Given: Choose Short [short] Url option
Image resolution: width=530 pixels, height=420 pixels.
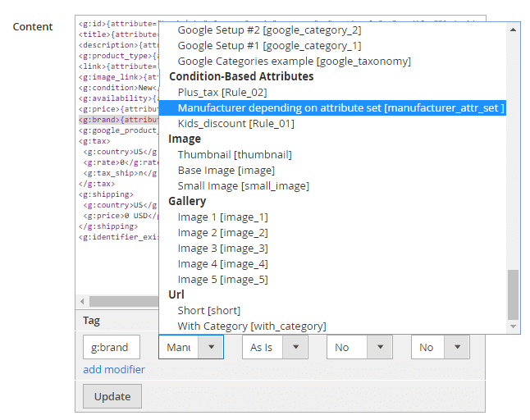Looking at the screenshot, I should (208, 311).
